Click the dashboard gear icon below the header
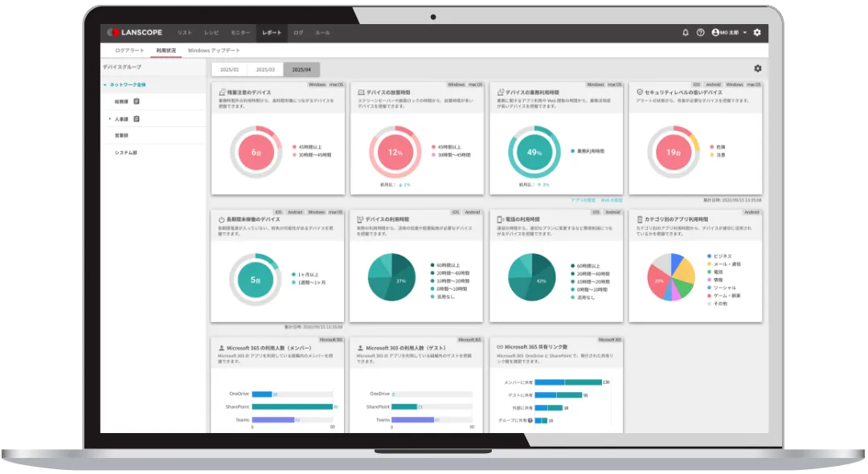The image size is (868, 474). (x=757, y=69)
